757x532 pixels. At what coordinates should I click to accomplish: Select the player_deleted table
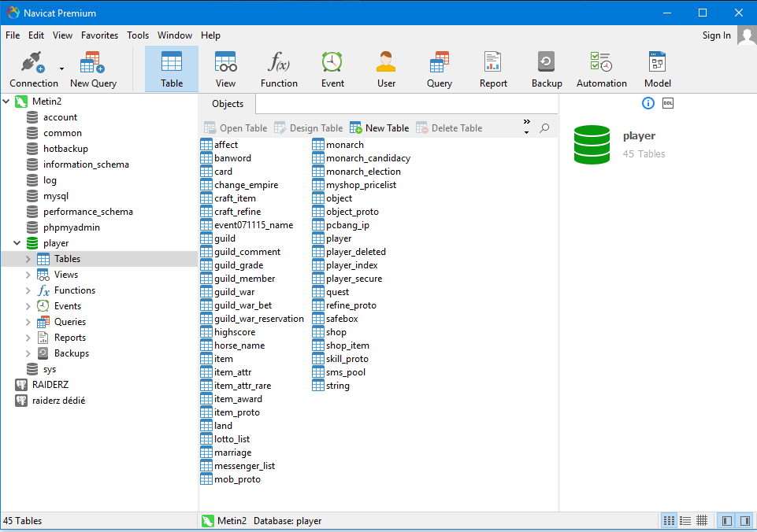[356, 252]
